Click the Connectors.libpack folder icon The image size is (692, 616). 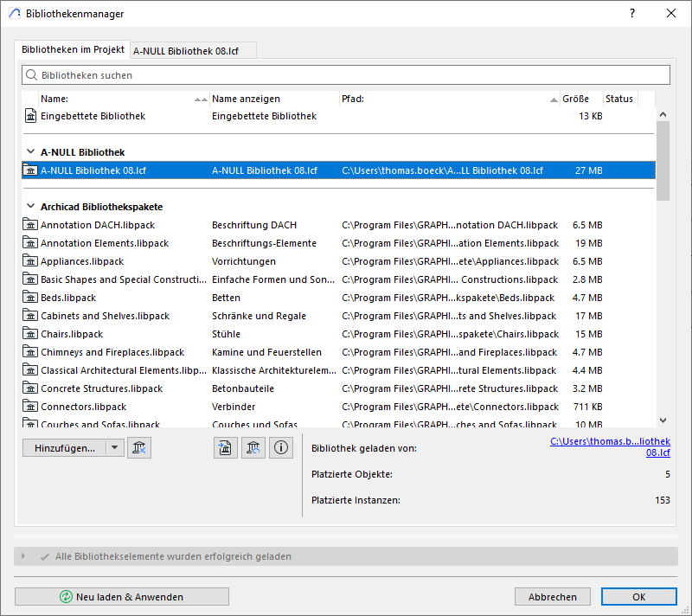30,407
